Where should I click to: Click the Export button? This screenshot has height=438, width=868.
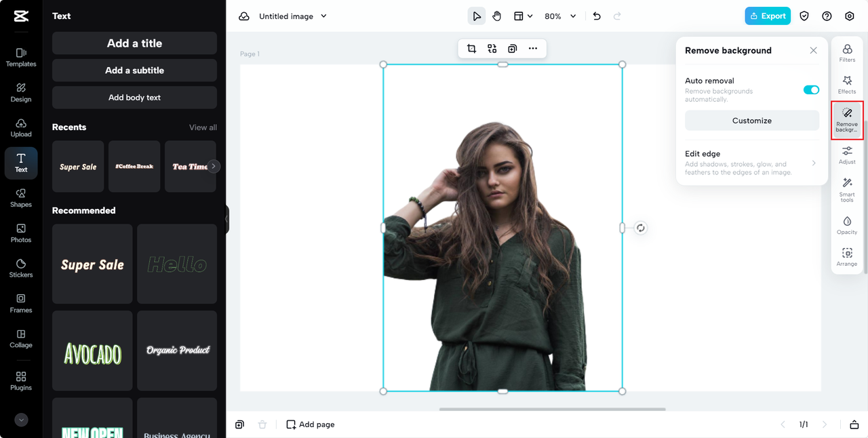coord(768,16)
